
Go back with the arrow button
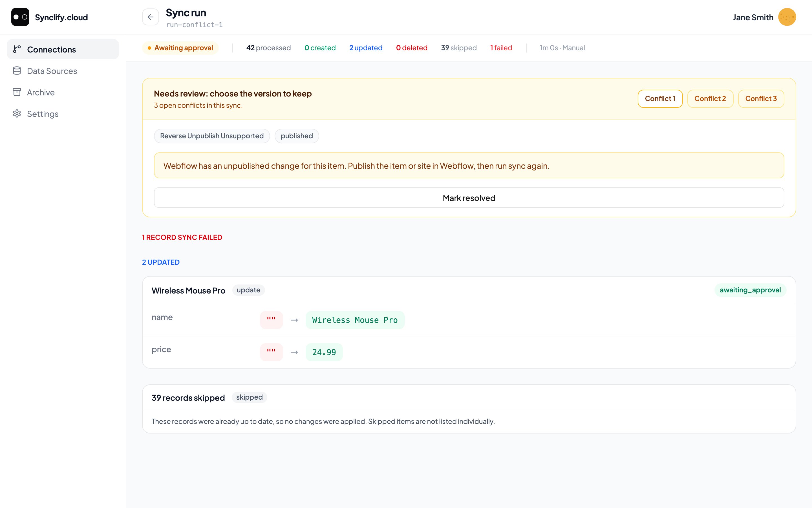[x=150, y=17]
